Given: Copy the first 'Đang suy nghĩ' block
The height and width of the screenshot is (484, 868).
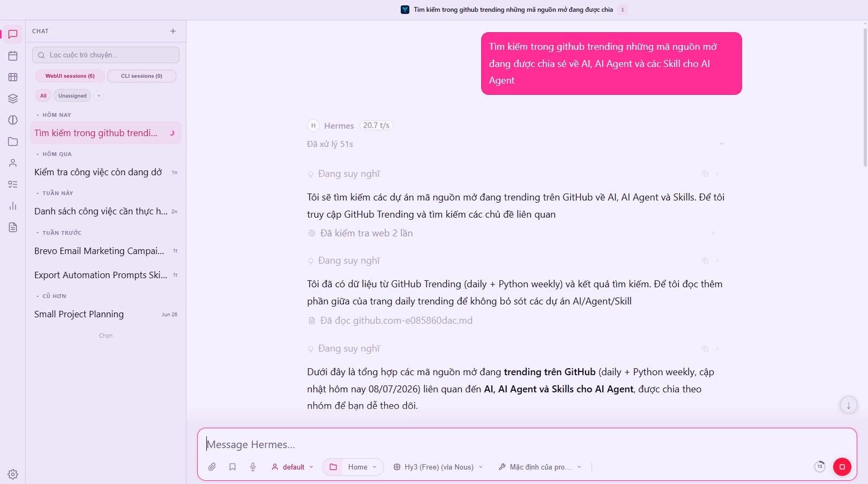Looking at the screenshot, I should tap(705, 174).
